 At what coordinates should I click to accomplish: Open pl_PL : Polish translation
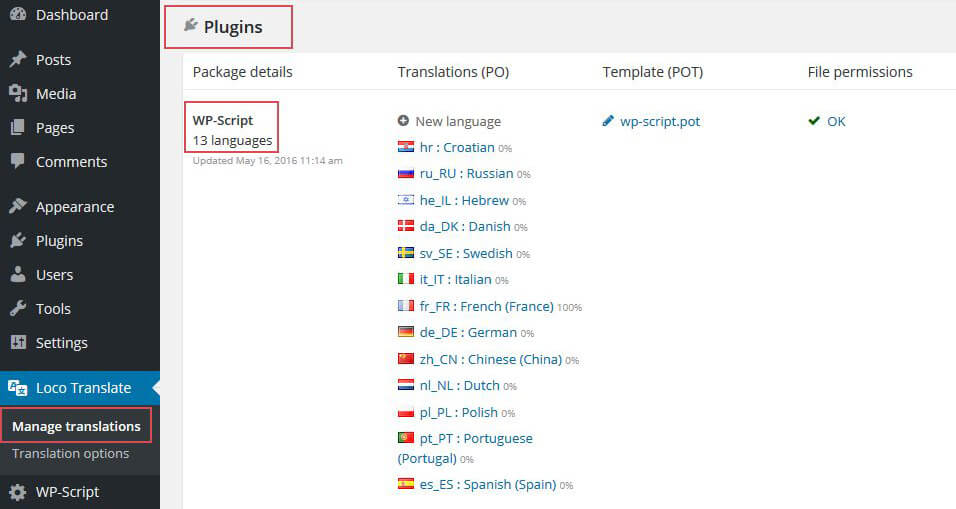point(458,413)
